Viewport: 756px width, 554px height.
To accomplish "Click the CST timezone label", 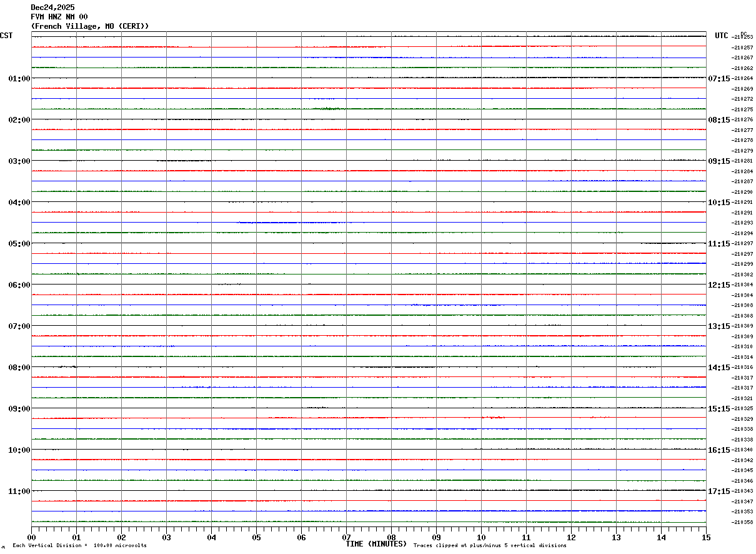I will [6, 36].
